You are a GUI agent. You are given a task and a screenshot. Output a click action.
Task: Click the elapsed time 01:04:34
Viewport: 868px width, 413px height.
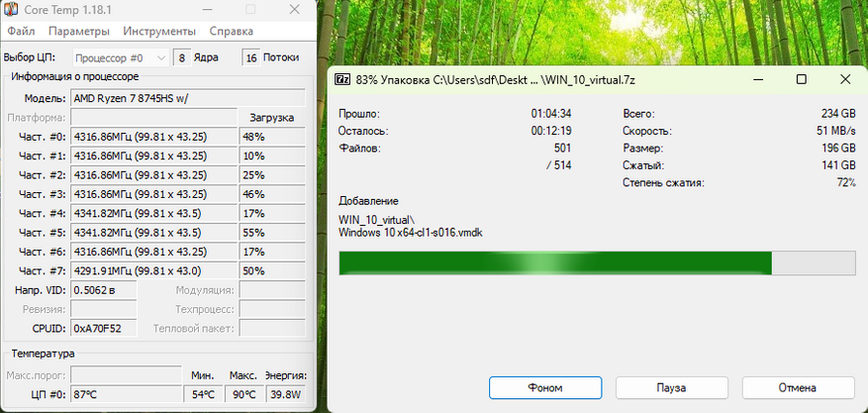pos(551,114)
